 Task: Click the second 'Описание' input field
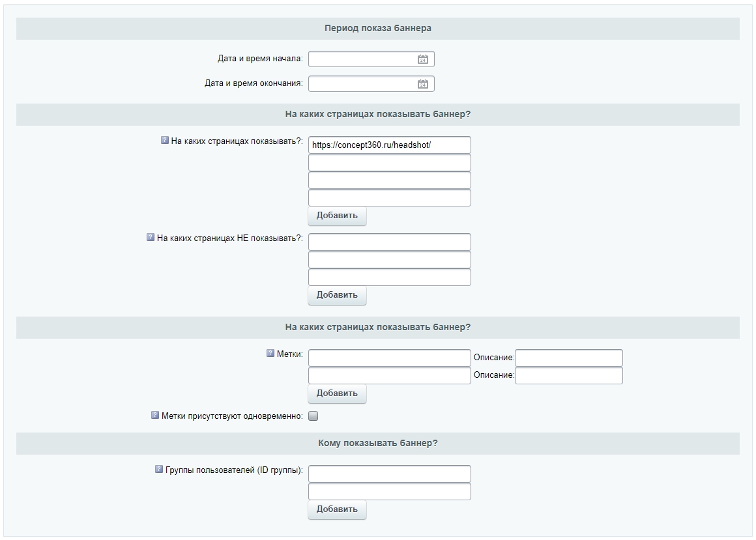tap(568, 376)
